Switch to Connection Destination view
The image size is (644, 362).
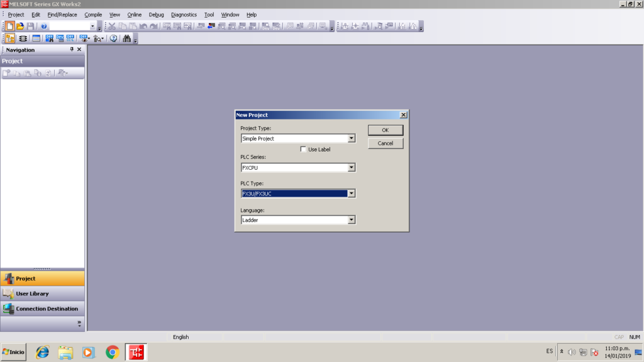tap(42, 309)
